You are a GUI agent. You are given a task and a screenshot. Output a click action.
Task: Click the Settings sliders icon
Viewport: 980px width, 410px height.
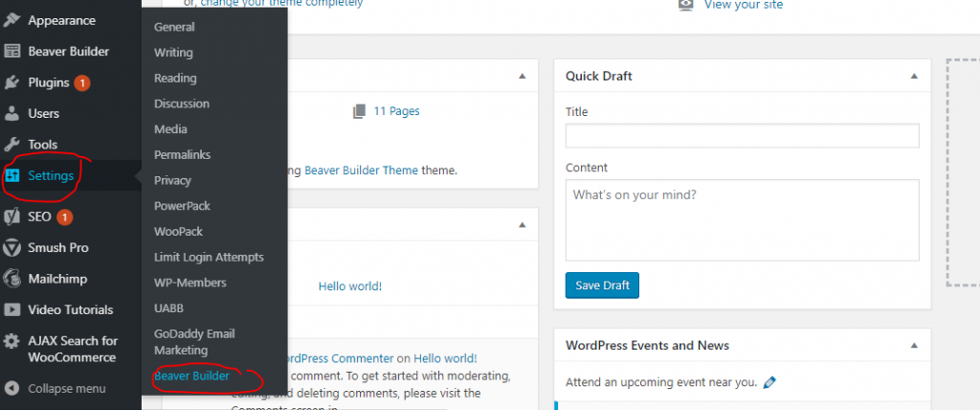(11, 176)
